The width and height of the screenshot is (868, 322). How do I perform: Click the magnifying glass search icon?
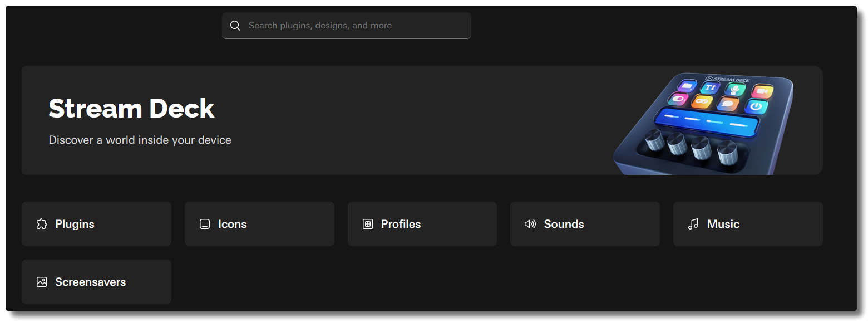pyautogui.click(x=235, y=25)
